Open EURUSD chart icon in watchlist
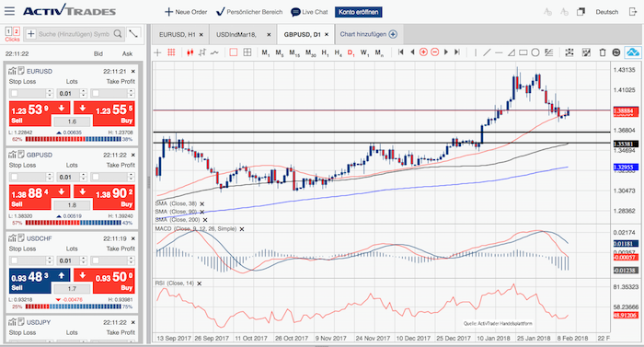The image size is (644, 347). tap(12, 71)
